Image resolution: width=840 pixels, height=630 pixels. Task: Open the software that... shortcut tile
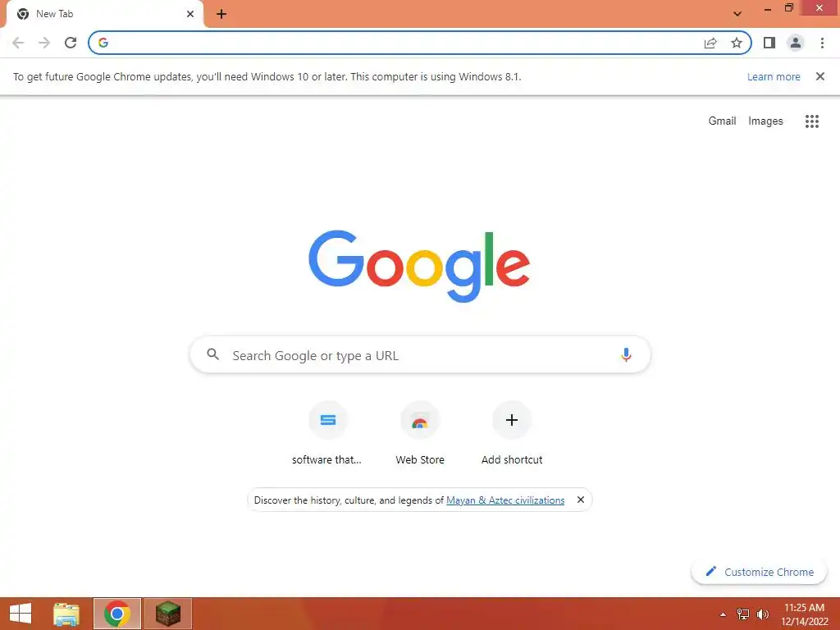[328, 434]
